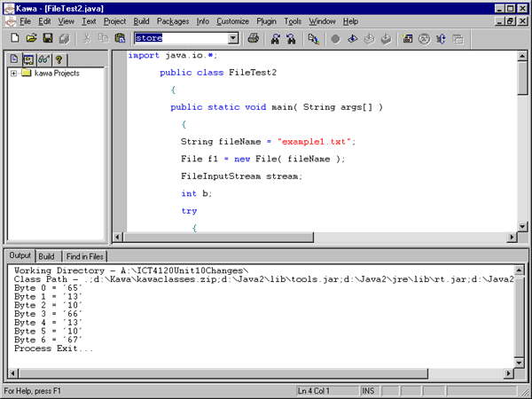Save the file with the floppy disk icon
The height and width of the screenshot is (399, 532).
[48, 38]
